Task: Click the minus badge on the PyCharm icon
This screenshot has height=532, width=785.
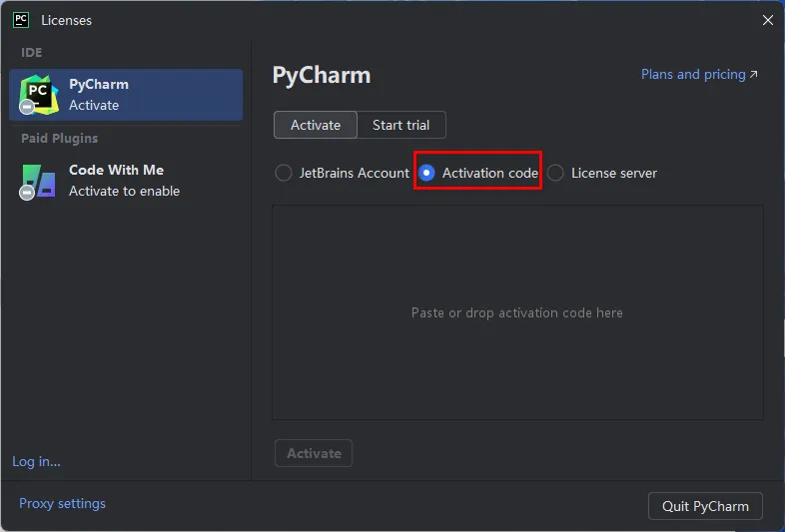Action: [x=27, y=107]
